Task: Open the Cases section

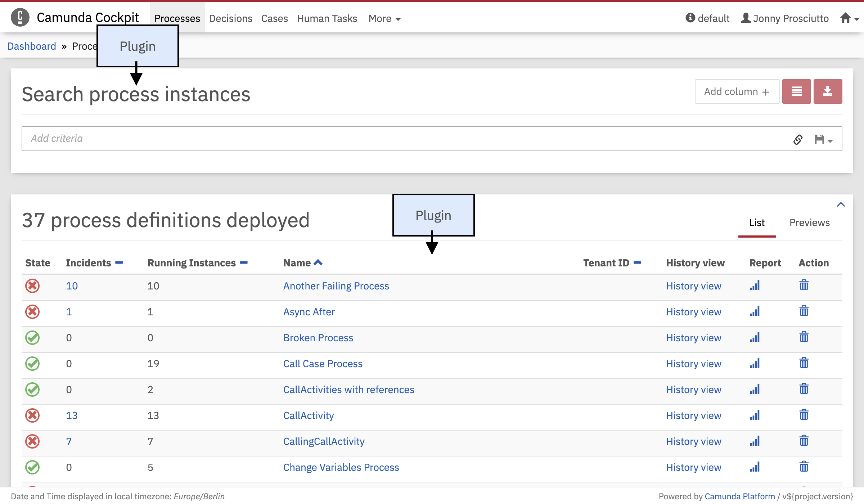Action: [274, 18]
